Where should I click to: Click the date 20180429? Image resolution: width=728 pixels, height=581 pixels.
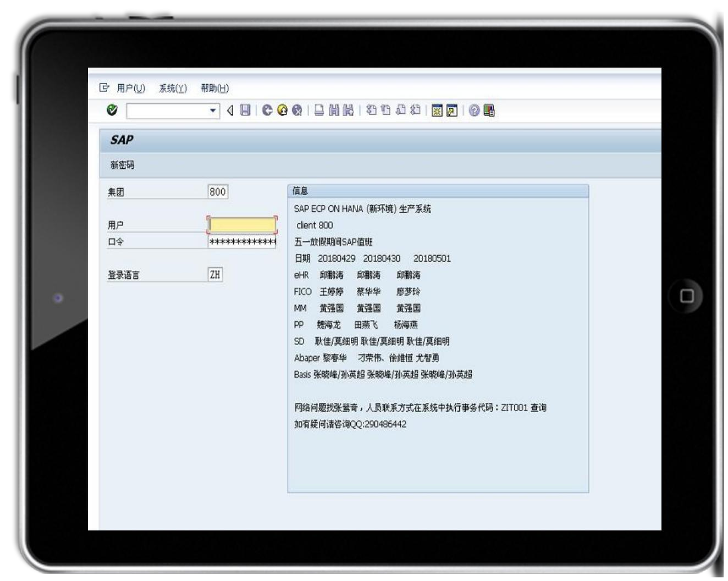click(x=337, y=258)
